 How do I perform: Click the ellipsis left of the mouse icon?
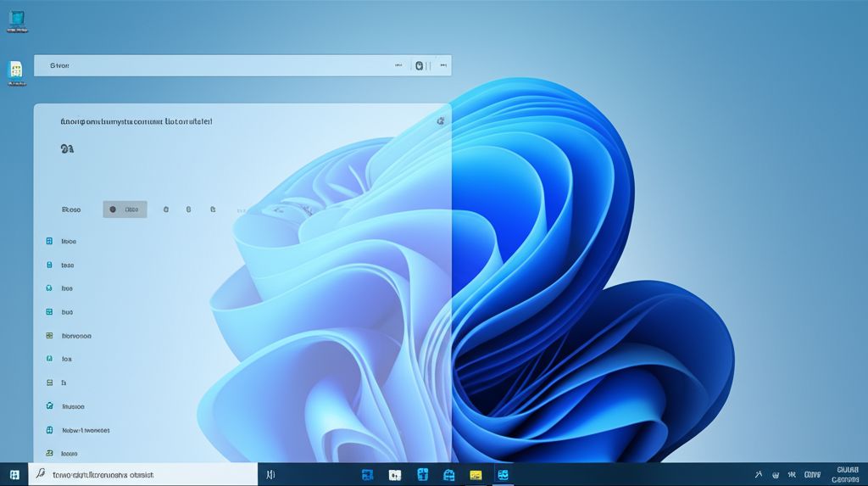pos(398,65)
